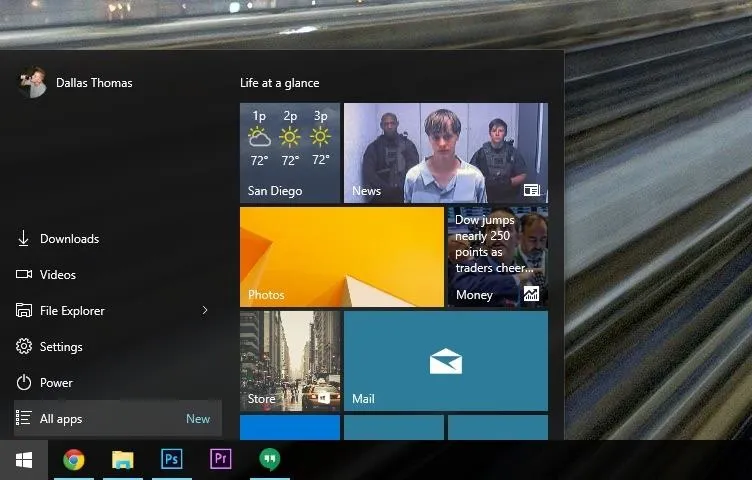
Task: Open the Videos folder entry
Action: pyautogui.click(x=118, y=274)
